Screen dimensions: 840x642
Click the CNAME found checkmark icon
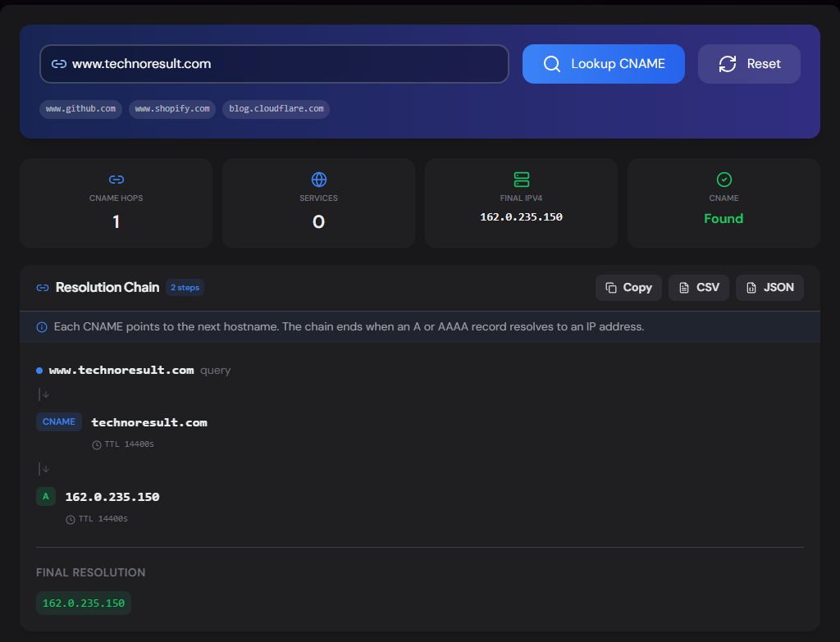724,180
